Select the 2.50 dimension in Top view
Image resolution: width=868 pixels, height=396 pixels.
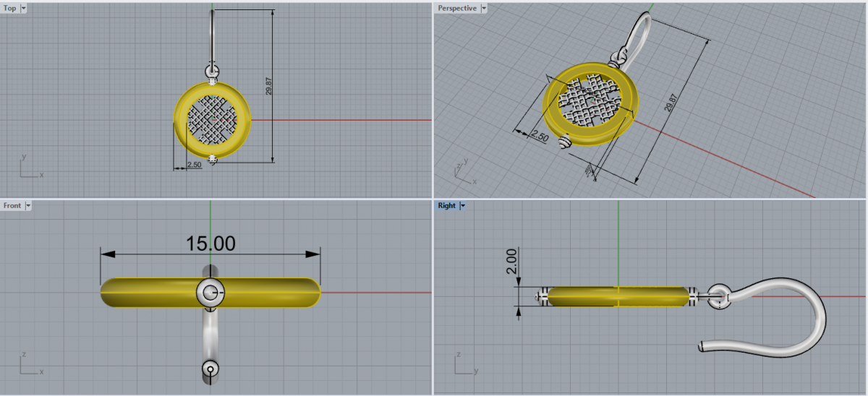194,165
